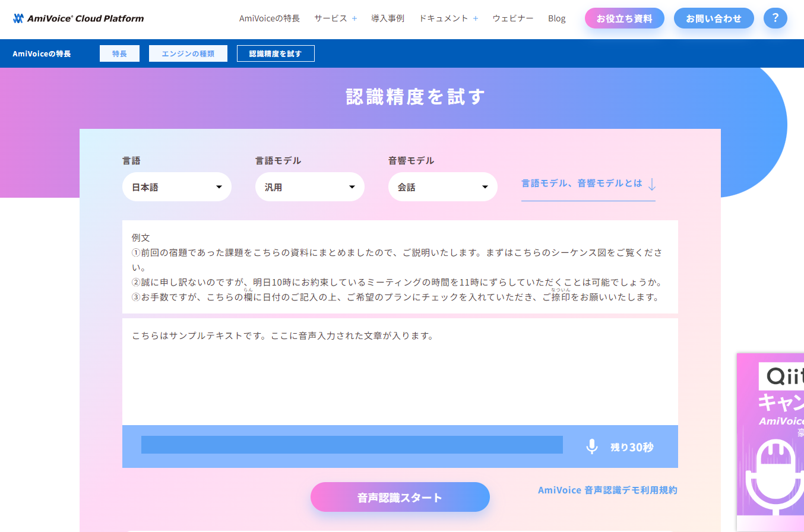The height and width of the screenshot is (532, 804).
Task: Open the 言語モデル dropdown showing 汎用
Action: tap(310, 186)
